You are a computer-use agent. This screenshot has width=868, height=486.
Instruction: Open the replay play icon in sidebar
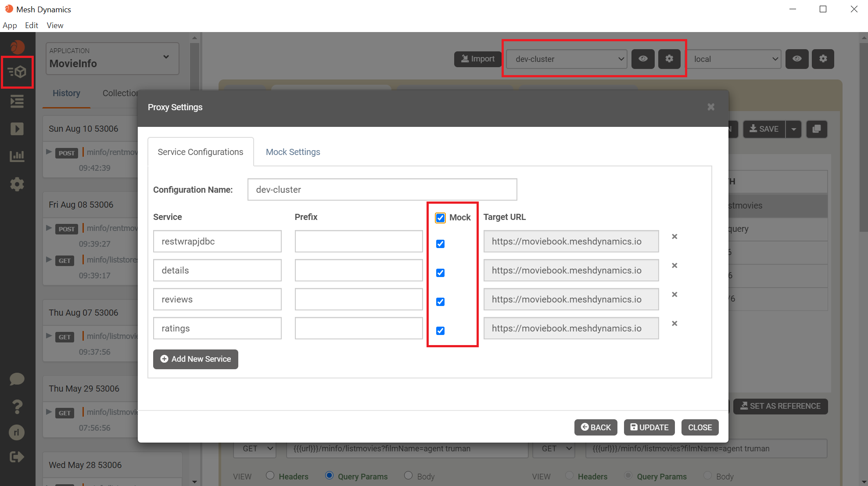click(x=17, y=129)
